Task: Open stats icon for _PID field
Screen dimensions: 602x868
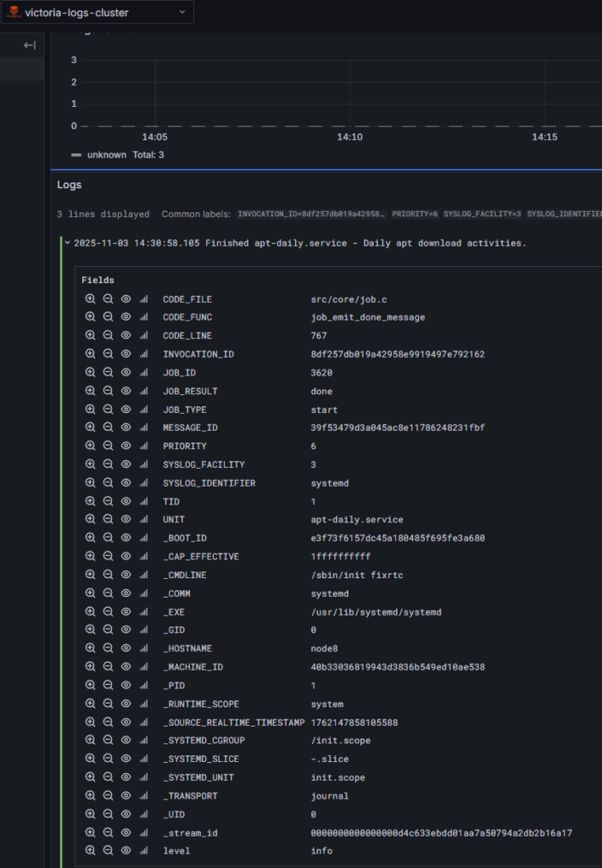Action: 143,685
